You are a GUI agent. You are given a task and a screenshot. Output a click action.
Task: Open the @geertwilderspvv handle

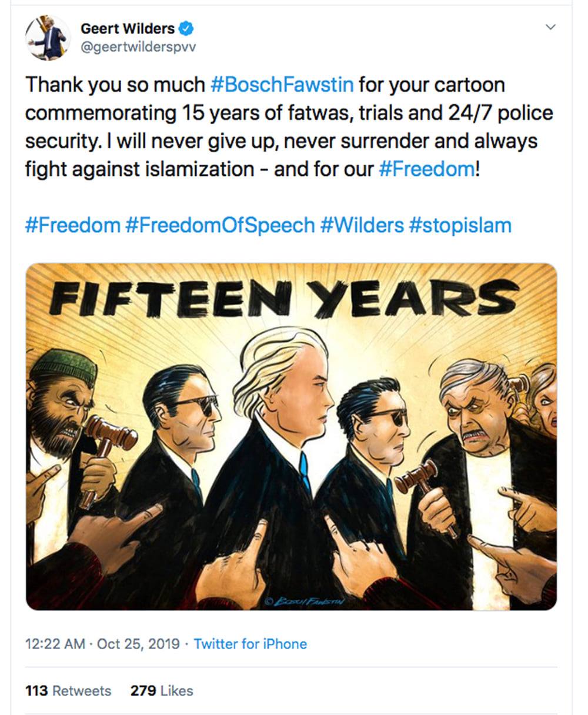pyautogui.click(x=138, y=48)
